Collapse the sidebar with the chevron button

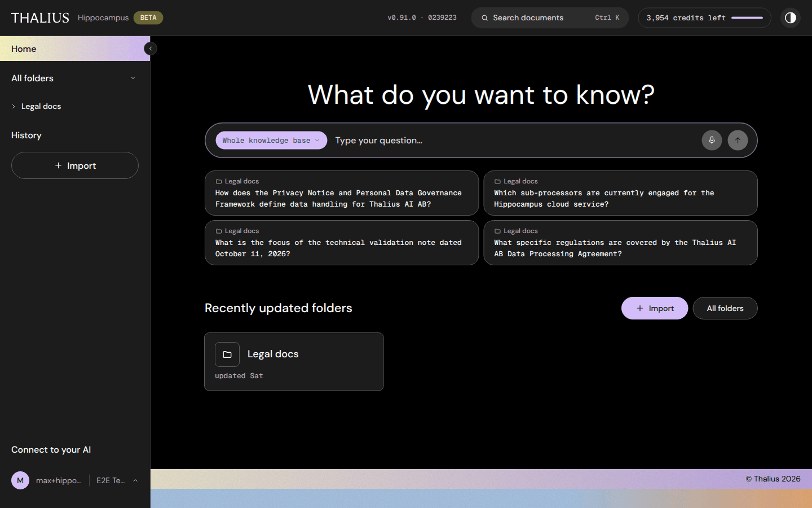151,49
